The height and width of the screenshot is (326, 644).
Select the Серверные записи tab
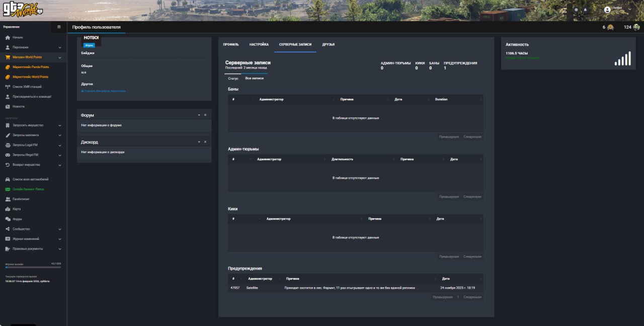pyautogui.click(x=295, y=44)
